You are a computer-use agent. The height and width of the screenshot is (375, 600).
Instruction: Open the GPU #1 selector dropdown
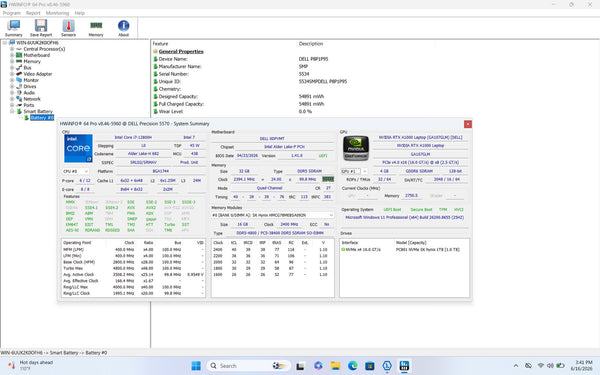point(354,171)
